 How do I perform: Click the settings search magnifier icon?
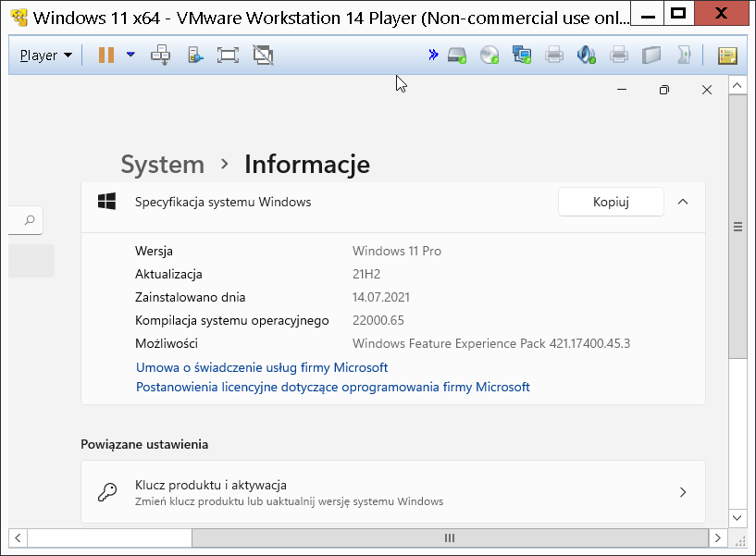[30, 220]
